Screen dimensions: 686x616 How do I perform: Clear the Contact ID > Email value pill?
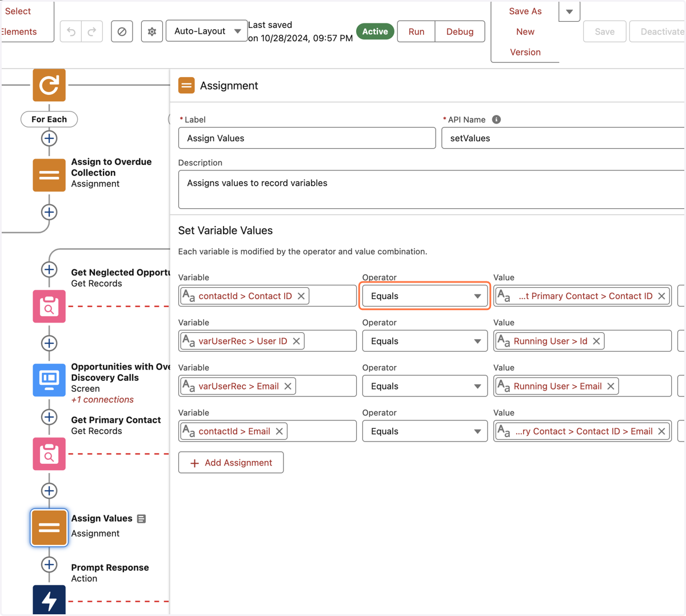click(x=661, y=431)
